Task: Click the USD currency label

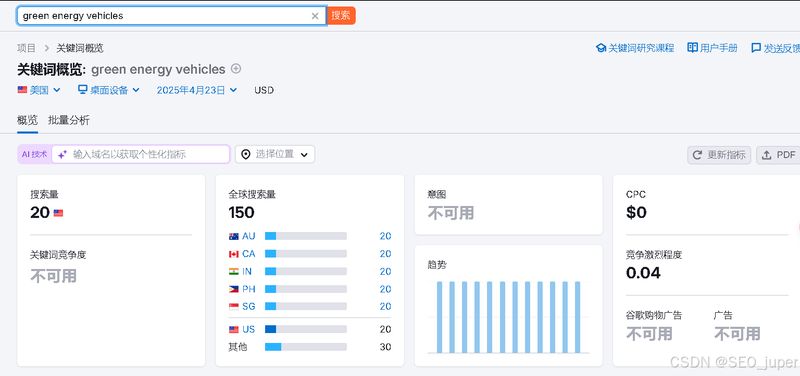Action: click(x=264, y=90)
